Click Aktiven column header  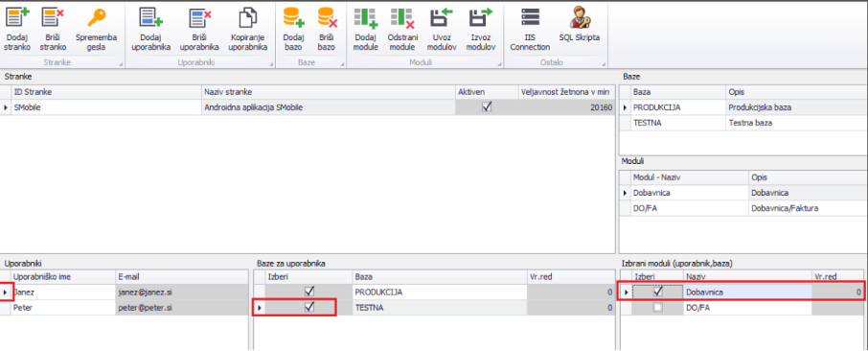coord(487,92)
